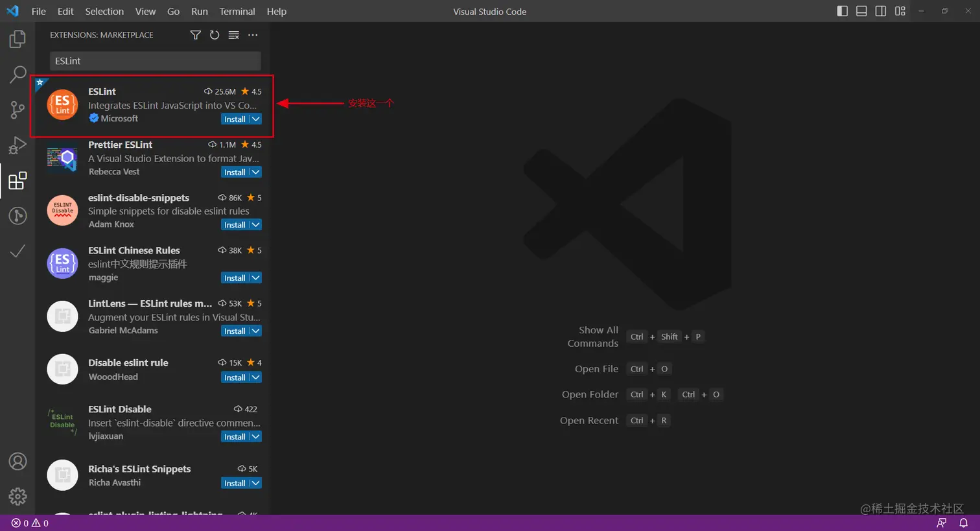Customize layout icon in title bar
The height and width of the screenshot is (531, 980).
[x=900, y=11]
